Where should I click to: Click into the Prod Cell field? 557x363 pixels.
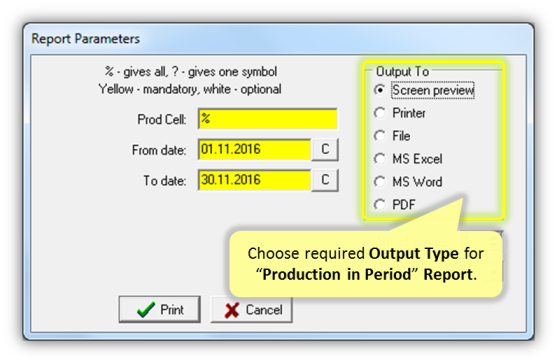coord(267,119)
